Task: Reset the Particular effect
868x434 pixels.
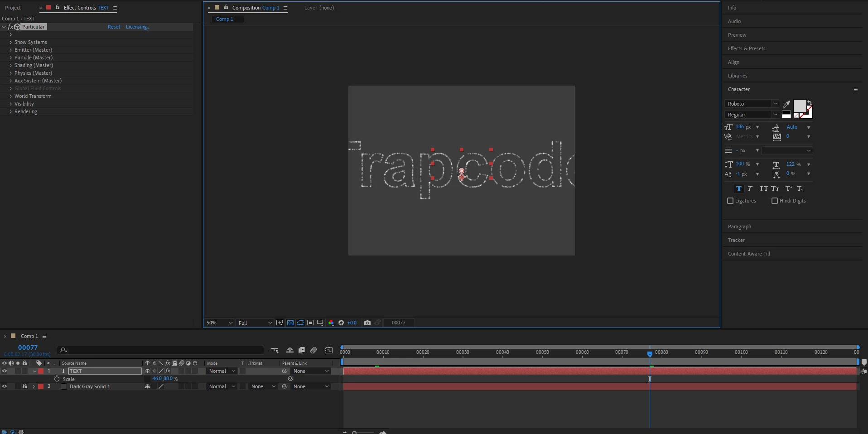Action: 114,27
